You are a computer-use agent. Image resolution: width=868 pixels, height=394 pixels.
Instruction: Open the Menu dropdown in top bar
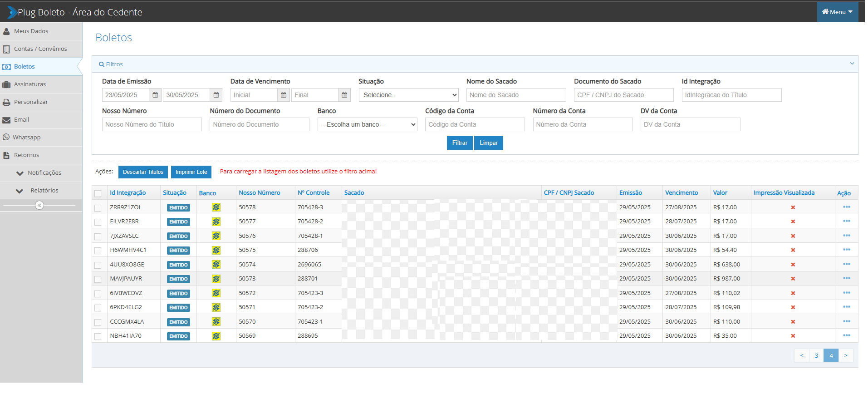pos(837,12)
